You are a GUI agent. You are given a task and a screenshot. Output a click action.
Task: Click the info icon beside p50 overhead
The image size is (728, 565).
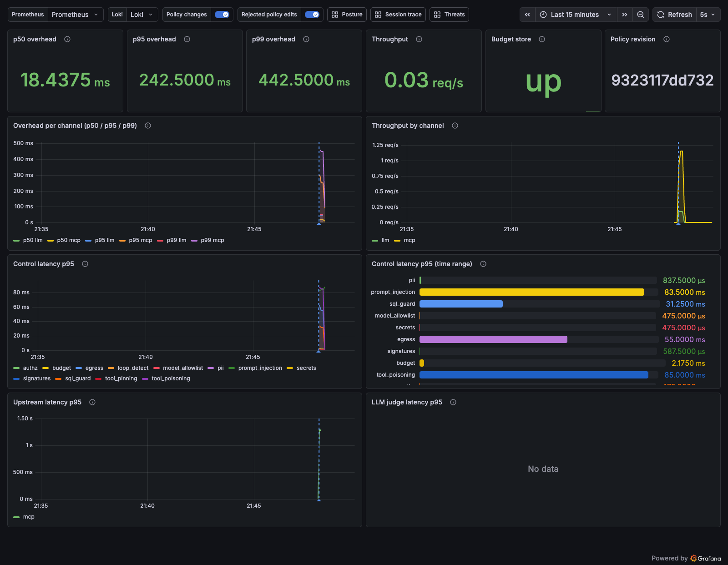pyautogui.click(x=67, y=39)
